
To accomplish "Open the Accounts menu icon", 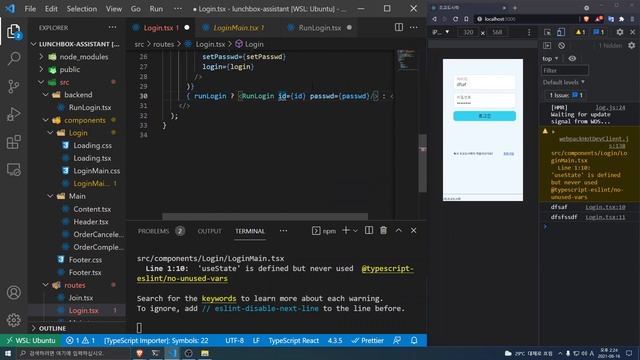I will 13,292.
